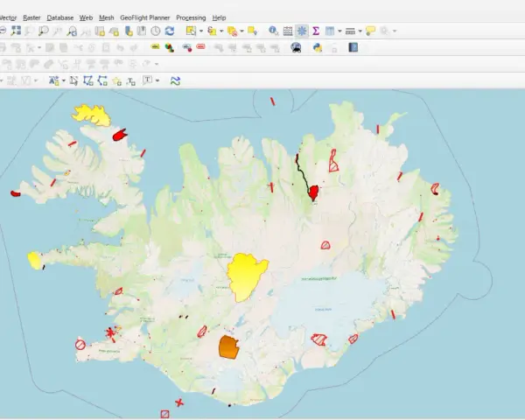Activate the Select Features tool

click(x=191, y=31)
